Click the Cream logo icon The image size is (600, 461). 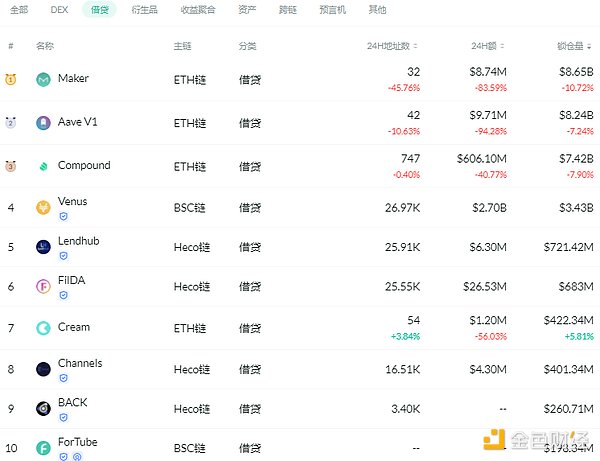pos(43,328)
